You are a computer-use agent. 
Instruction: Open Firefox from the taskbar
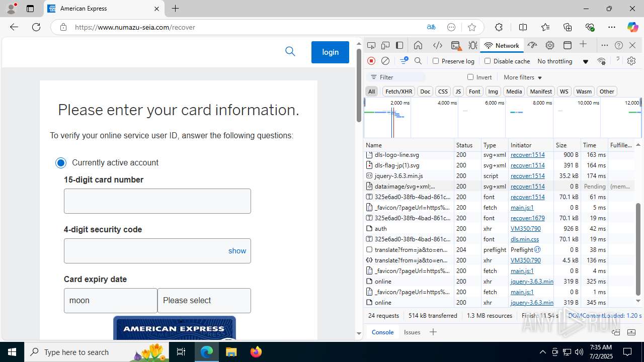coord(256,352)
